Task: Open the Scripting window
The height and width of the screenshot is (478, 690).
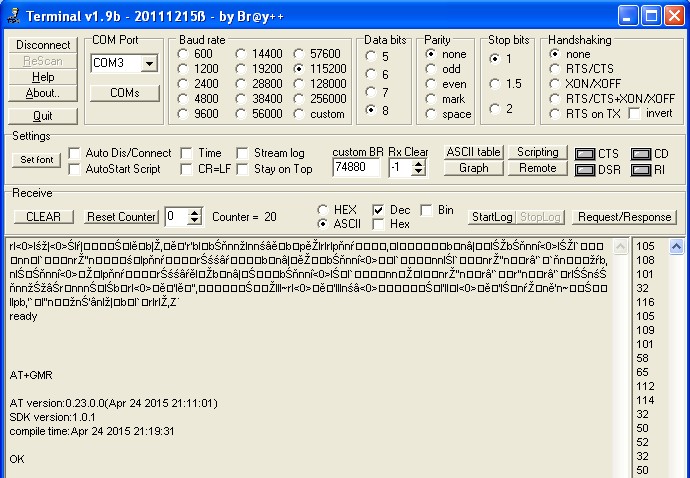Action: point(537,152)
